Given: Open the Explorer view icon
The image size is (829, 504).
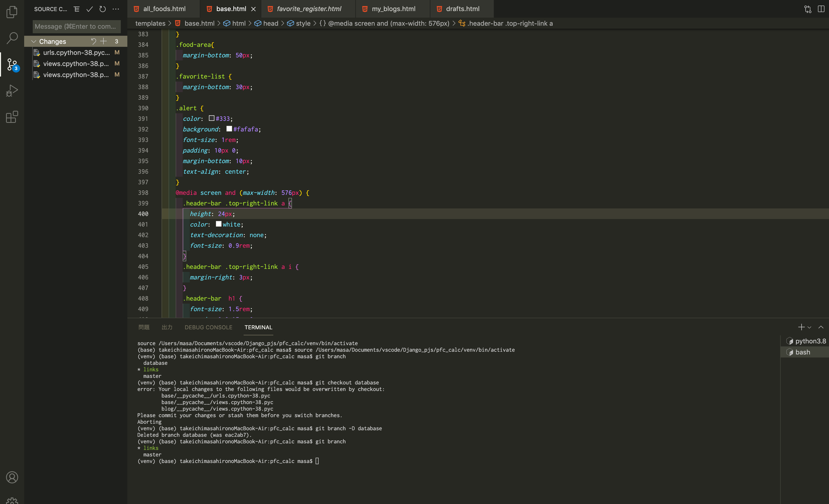Looking at the screenshot, I should point(12,12).
